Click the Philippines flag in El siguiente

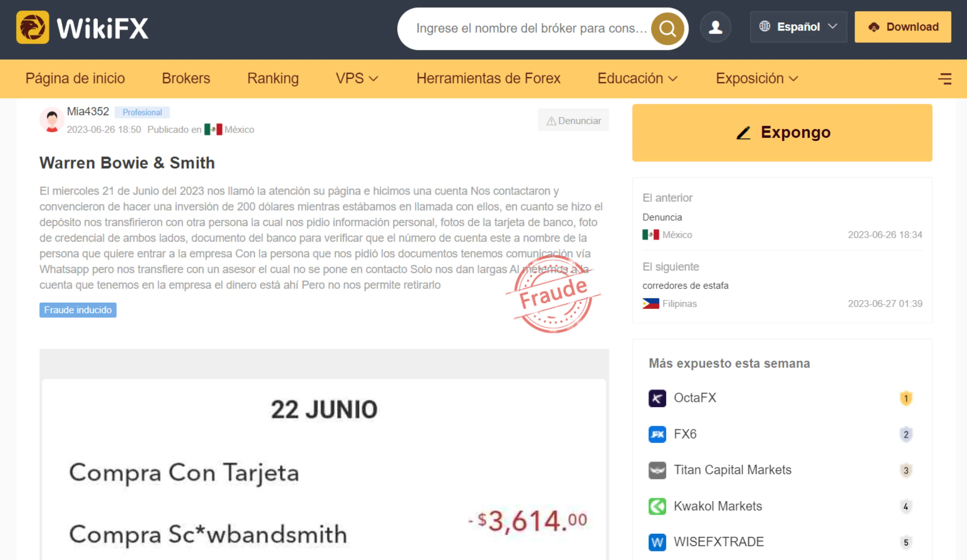(650, 303)
